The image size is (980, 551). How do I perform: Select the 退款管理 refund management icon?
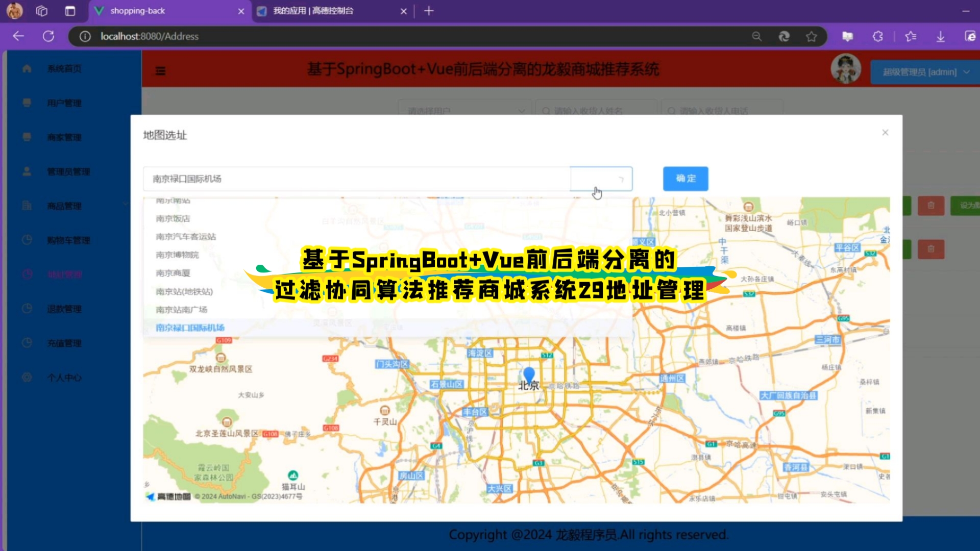pyautogui.click(x=27, y=309)
